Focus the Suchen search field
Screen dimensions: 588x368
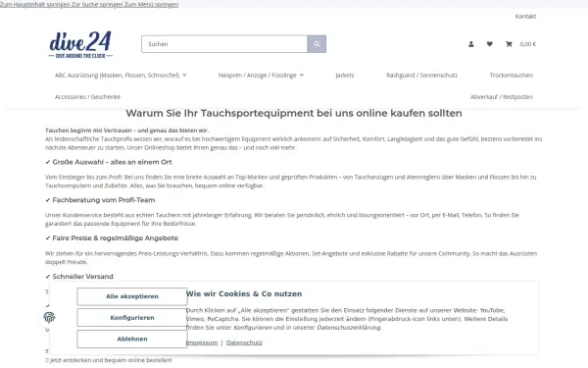[x=224, y=44]
